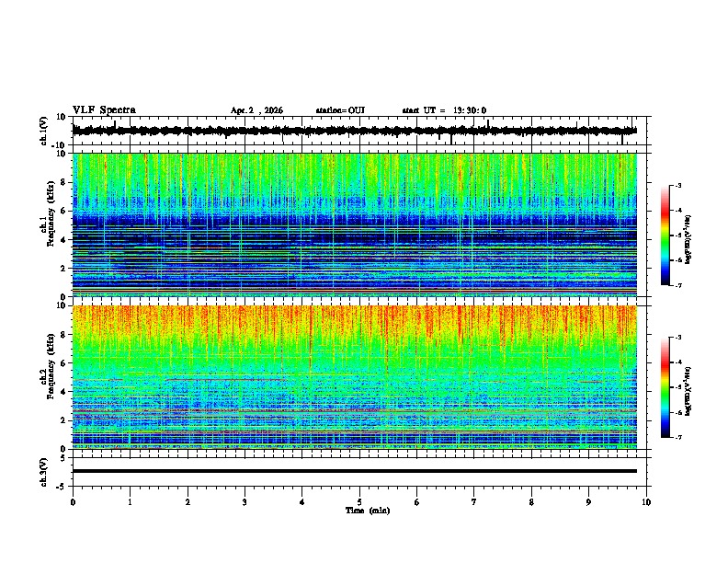The height and width of the screenshot is (563, 728).
Task: Click the ch.2 spectrogram color scale bar
Action: pos(665,387)
